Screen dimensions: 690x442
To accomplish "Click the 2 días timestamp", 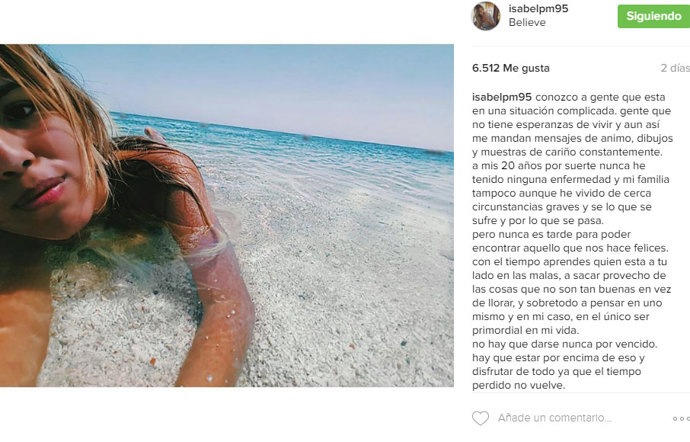I will coord(675,68).
